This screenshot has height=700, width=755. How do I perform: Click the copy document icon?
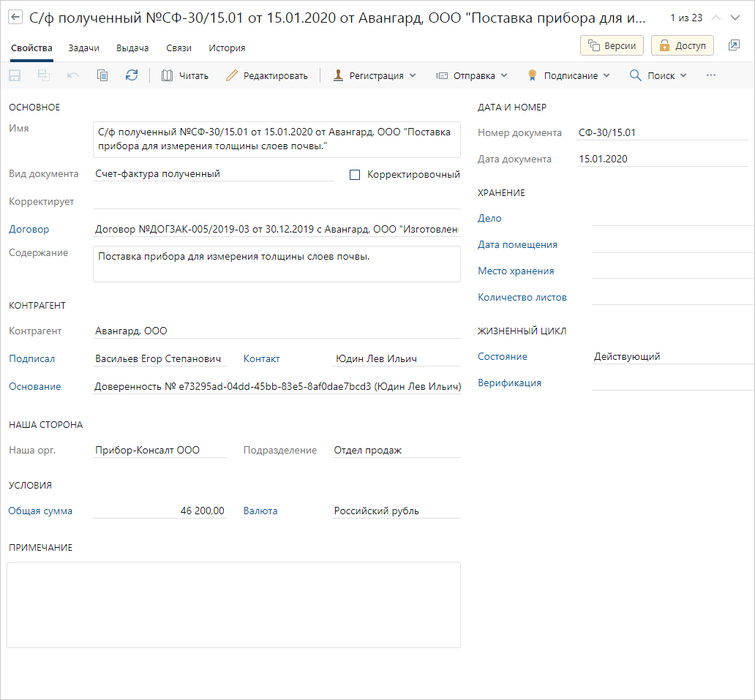point(102,75)
